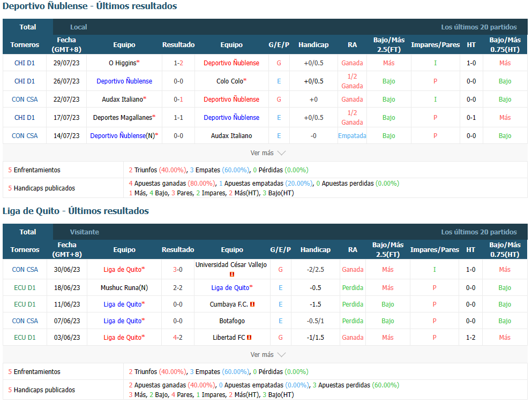Click the 2-2 result of Mushuc Runa match
Viewport: 532px width, 404px height.
(178, 288)
